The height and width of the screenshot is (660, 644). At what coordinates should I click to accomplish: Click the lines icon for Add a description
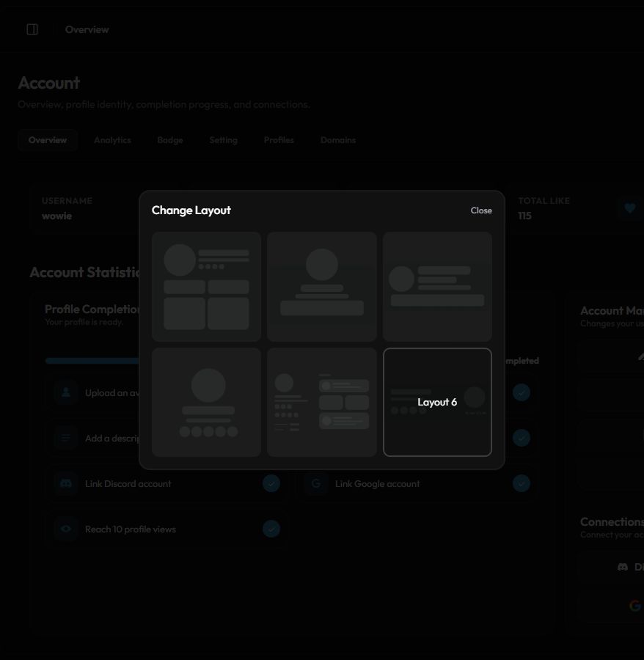[x=66, y=438]
